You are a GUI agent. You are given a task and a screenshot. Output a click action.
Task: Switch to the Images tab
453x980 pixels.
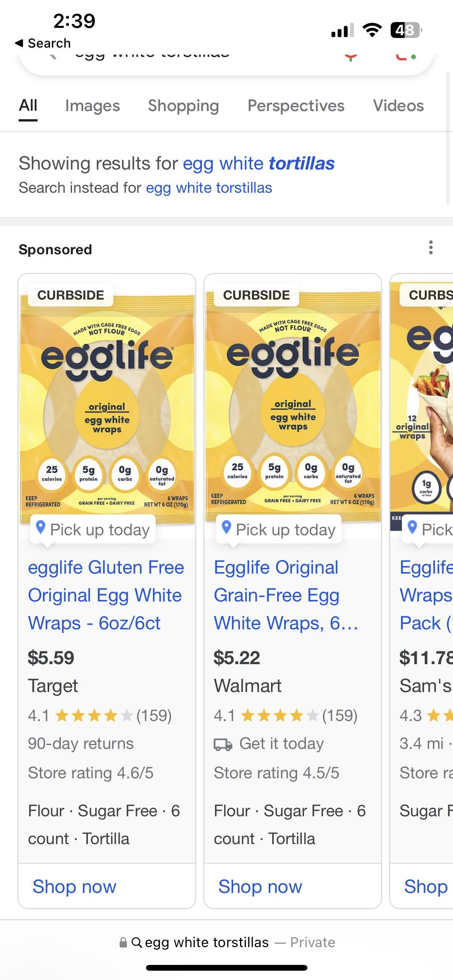coord(92,106)
